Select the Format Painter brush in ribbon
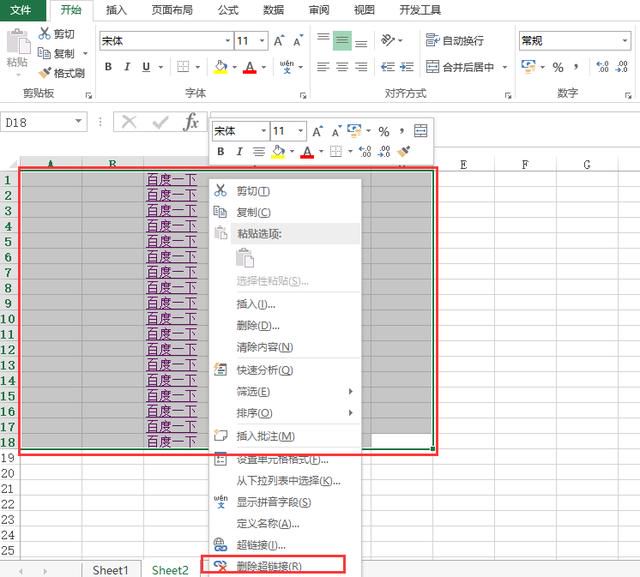Image resolution: width=640 pixels, height=577 pixels. pos(44,73)
